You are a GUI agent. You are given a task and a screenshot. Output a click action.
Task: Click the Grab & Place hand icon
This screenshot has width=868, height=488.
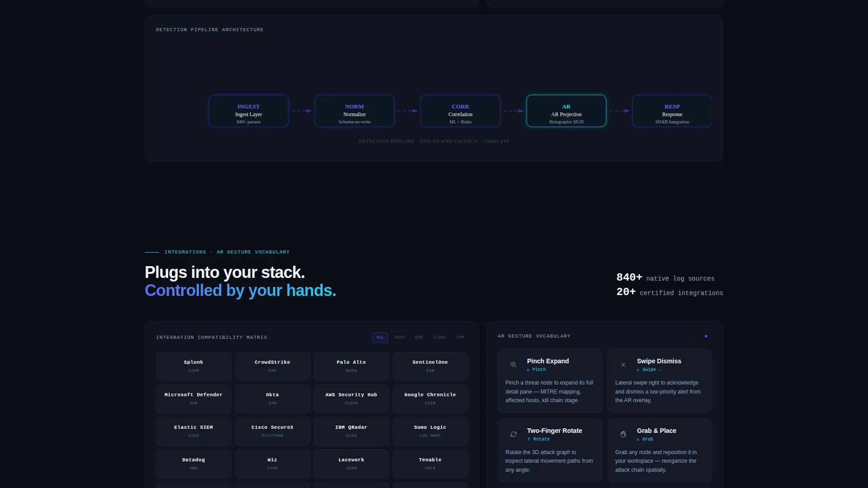[x=623, y=434]
